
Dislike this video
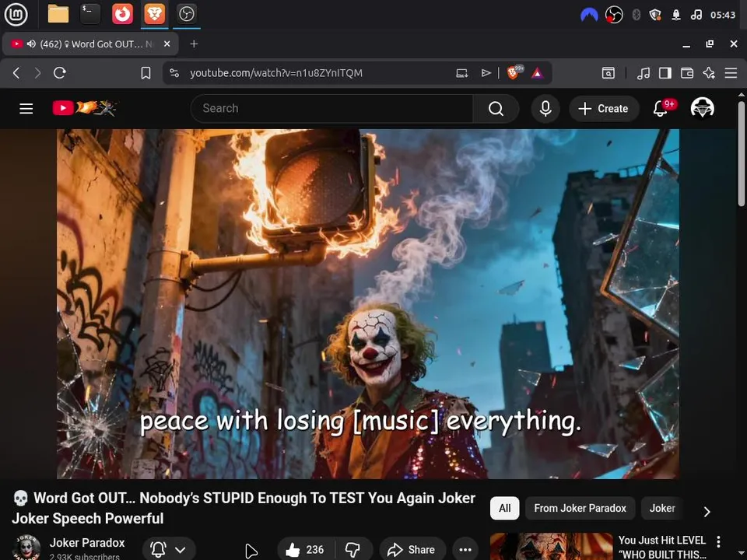(x=353, y=550)
